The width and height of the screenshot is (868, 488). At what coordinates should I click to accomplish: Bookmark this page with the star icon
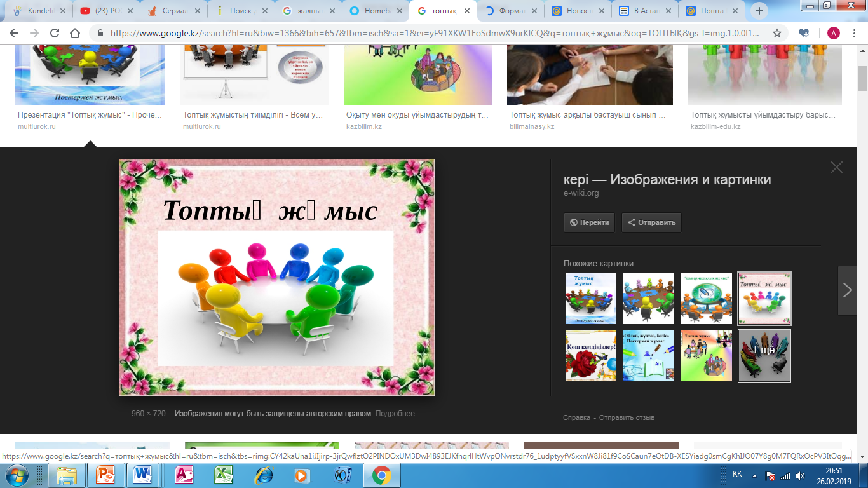[776, 34]
